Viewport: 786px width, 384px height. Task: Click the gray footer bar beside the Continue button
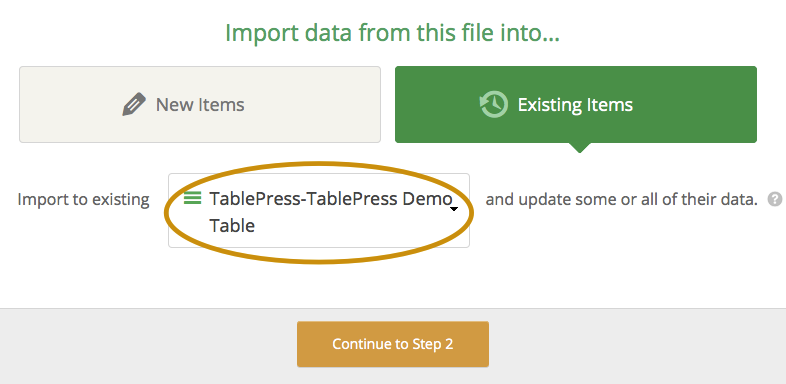pyautogui.click(x=637, y=346)
